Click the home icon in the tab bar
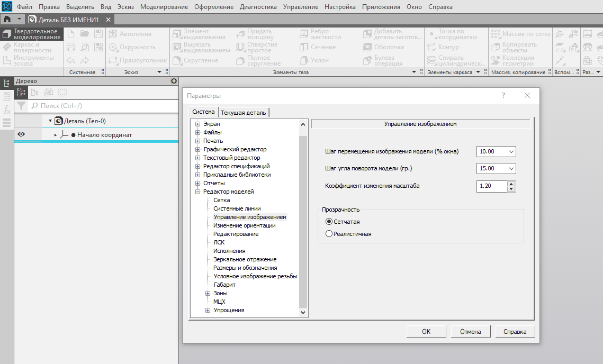The width and height of the screenshot is (603, 364). (7, 20)
